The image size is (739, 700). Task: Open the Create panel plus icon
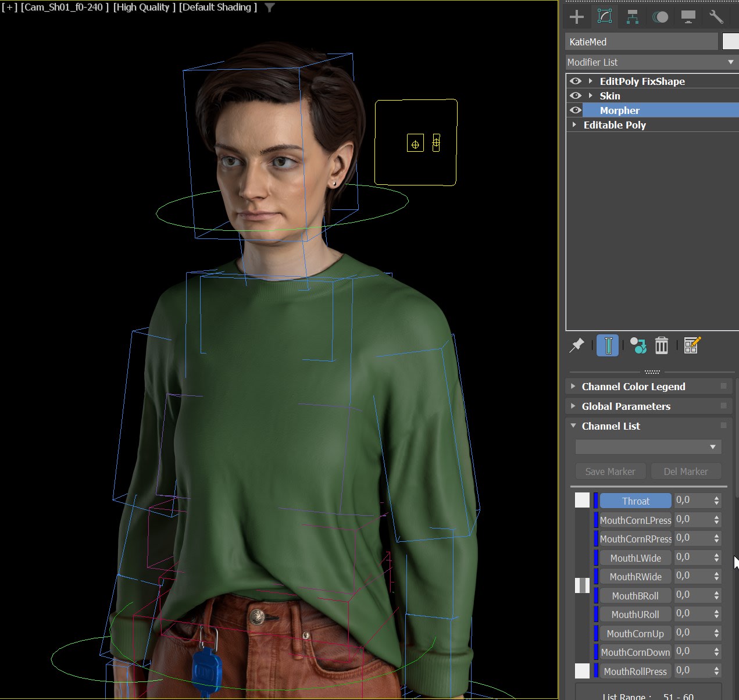(576, 17)
